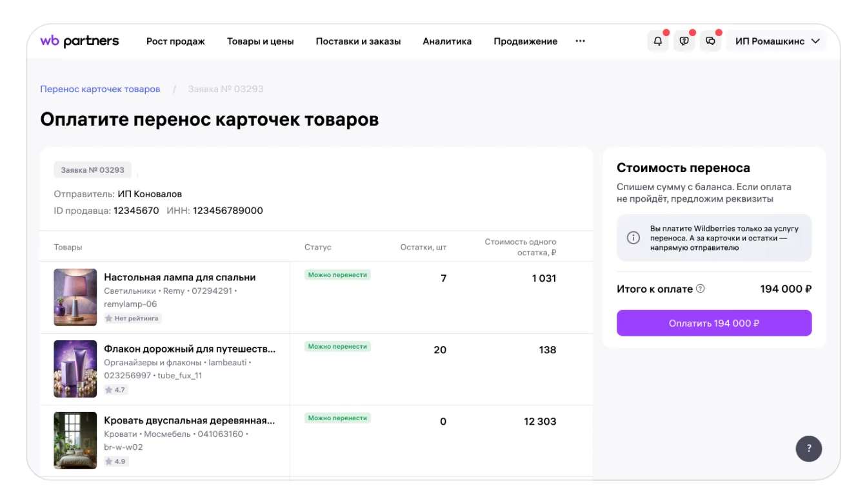Select Продвижение in the top navigation
This screenshot has width=867, height=504.
525,41
